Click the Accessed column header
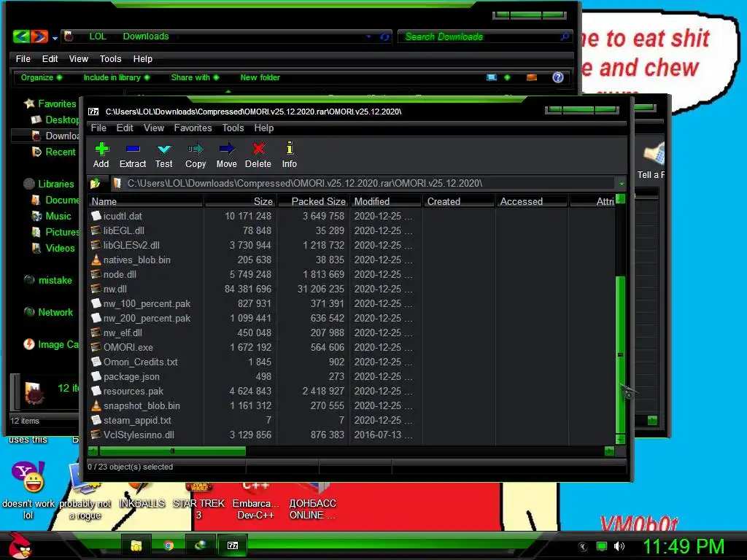 [x=532, y=201]
